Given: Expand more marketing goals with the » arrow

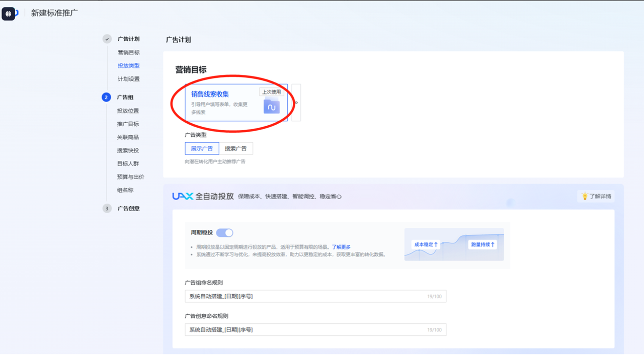Looking at the screenshot, I should click(296, 103).
